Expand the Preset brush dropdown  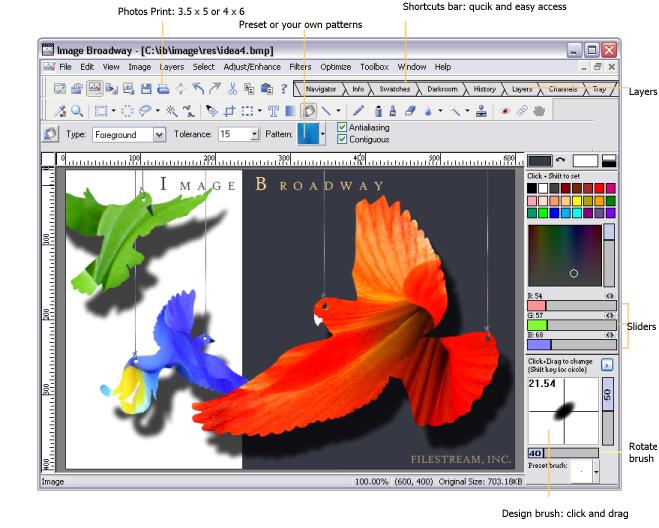pyautogui.click(x=596, y=473)
